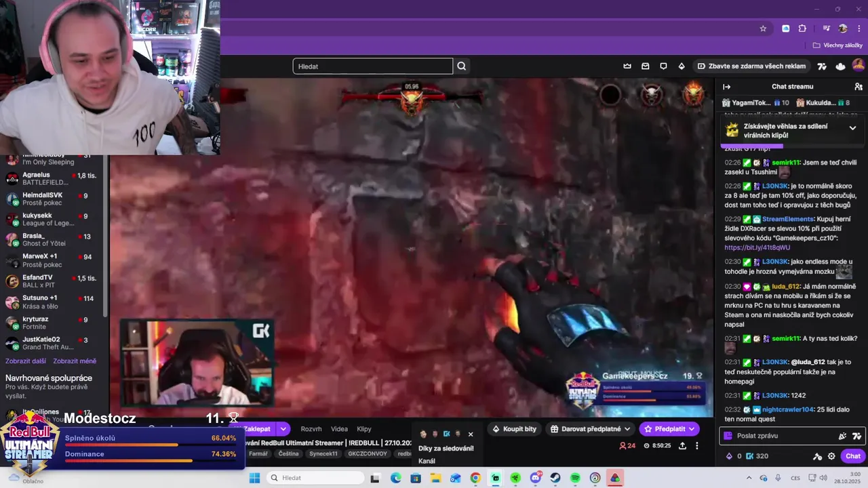Open JustKatie02 channel in sidebar

tap(53, 343)
